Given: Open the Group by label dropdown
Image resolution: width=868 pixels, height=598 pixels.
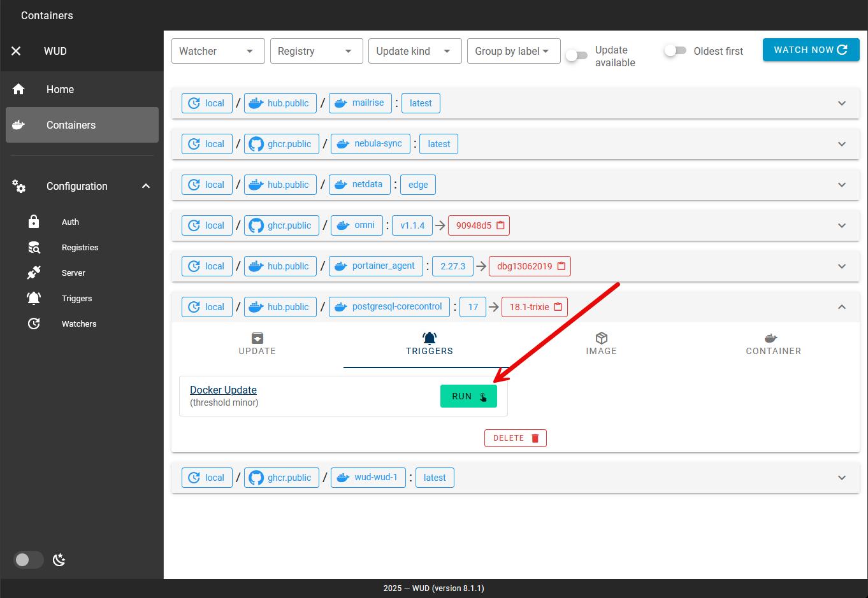Looking at the screenshot, I should pyautogui.click(x=514, y=51).
